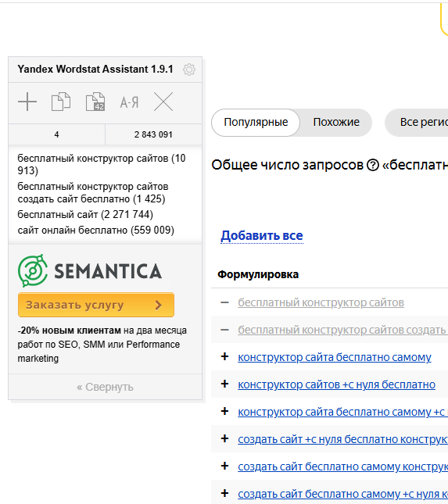Sort phrases alphabetically with the А-Я icon
This screenshot has width=448, height=504.
pos(129,102)
